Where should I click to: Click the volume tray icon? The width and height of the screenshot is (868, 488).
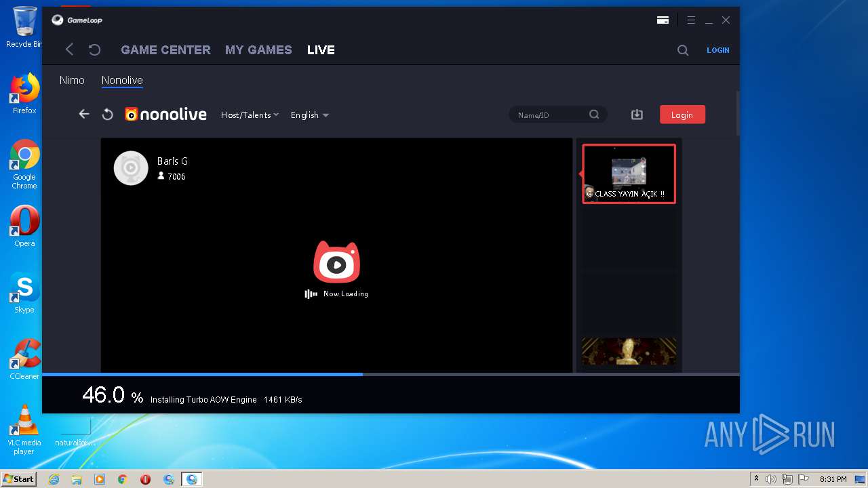(x=771, y=479)
